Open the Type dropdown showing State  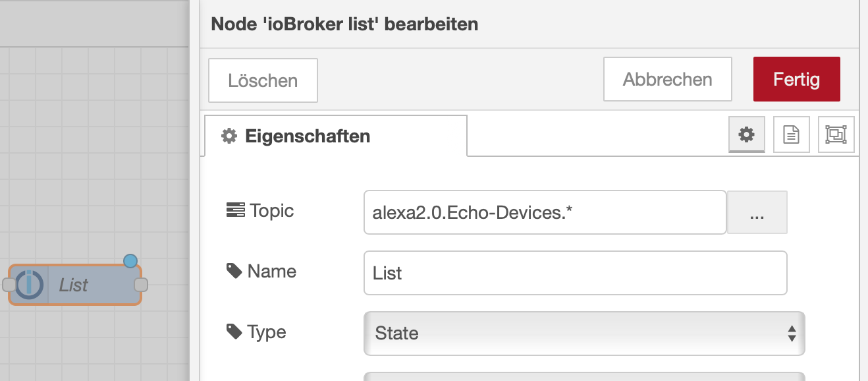(x=584, y=333)
